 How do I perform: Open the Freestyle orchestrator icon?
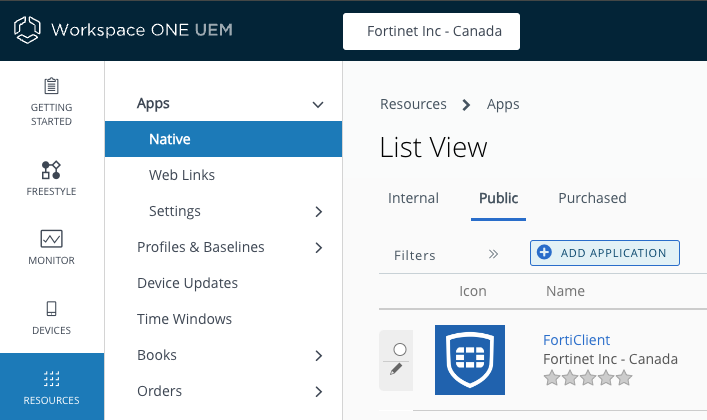pos(51,170)
